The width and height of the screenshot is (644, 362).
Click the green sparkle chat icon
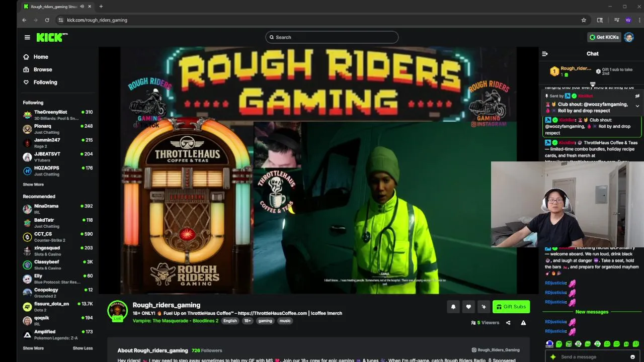coord(553,357)
